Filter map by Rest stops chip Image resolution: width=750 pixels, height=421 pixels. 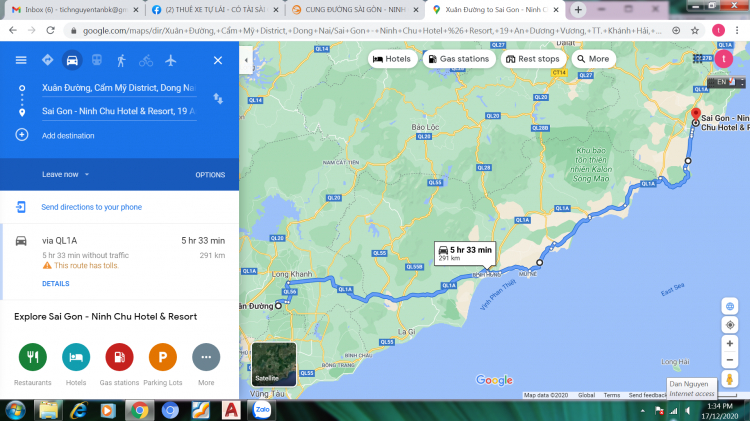coord(533,59)
